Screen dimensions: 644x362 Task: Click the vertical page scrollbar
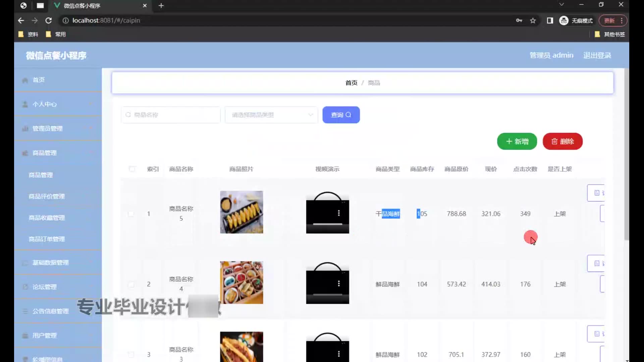coord(627,154)
